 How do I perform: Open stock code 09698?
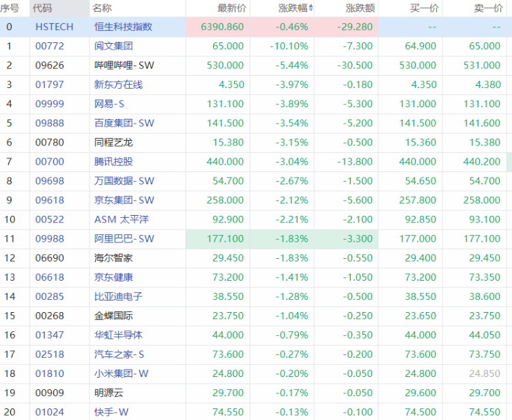click(50, 181)
